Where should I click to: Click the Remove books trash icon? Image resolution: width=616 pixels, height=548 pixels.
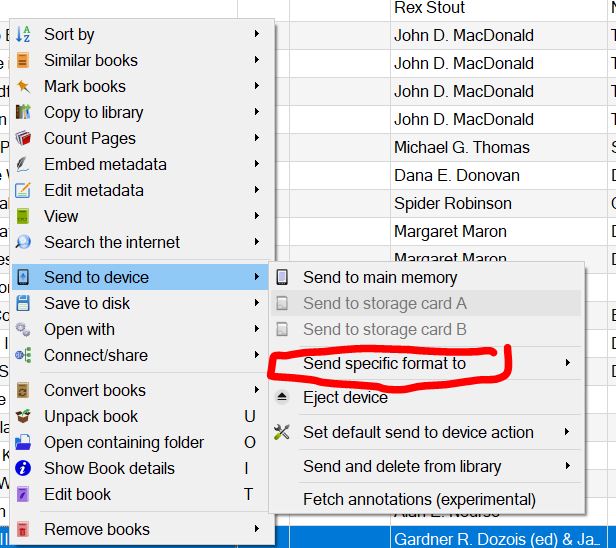click(x=24, y=529)
